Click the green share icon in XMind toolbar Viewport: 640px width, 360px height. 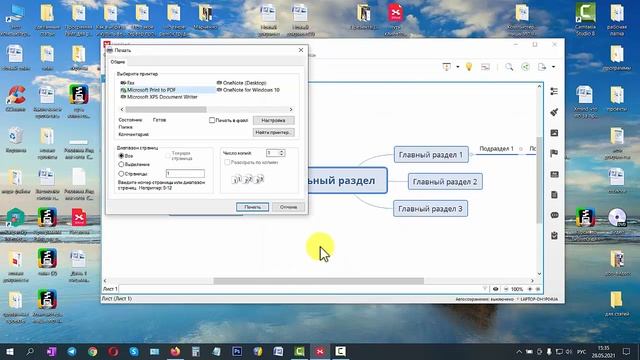pos(525,67)
